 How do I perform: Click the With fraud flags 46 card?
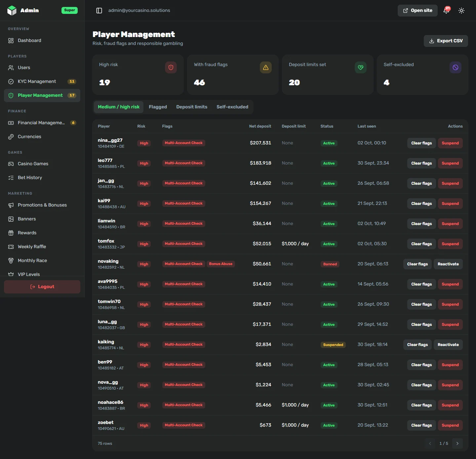pos(233,75)
